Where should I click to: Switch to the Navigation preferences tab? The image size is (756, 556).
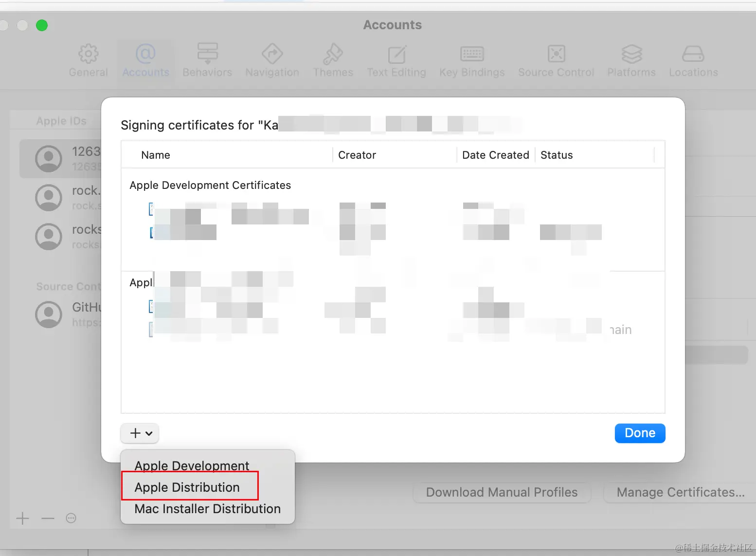(272, 61)
